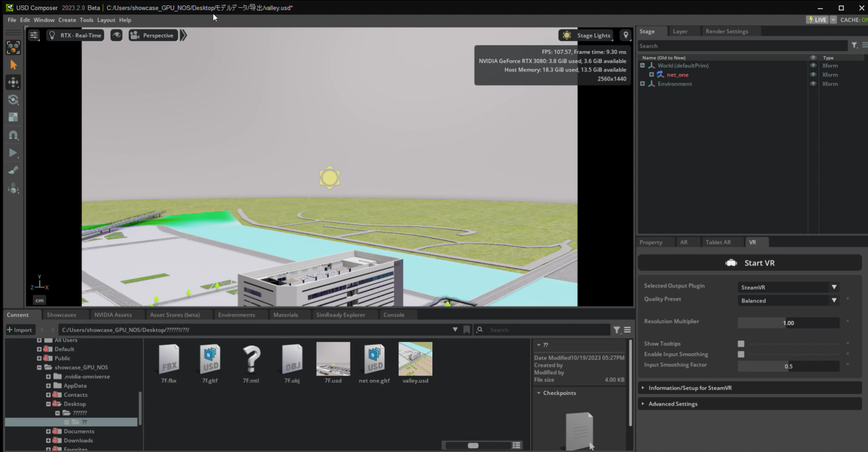Open the Window menu
Viewport: 868px width, 452px height.
(44, 20)
